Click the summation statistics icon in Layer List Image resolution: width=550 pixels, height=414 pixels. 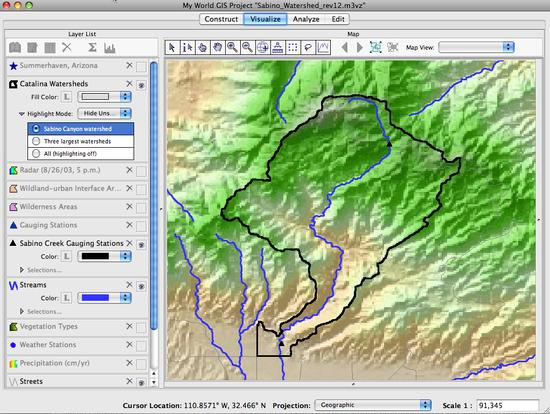click(x=92, y=47)
